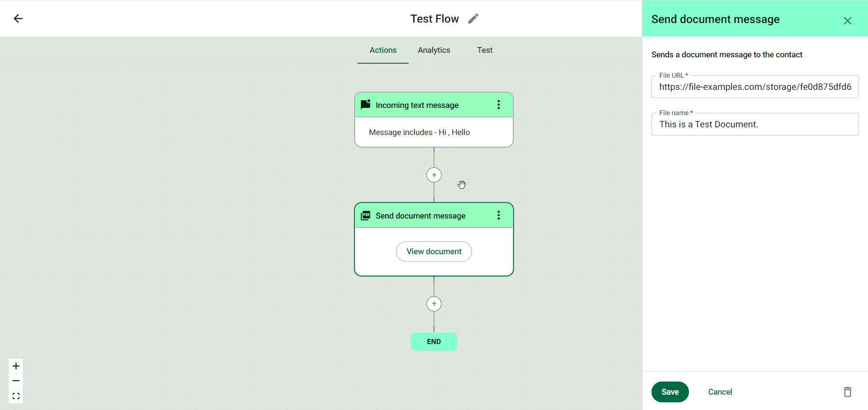Open the Test tab

[x=485, y=50]
